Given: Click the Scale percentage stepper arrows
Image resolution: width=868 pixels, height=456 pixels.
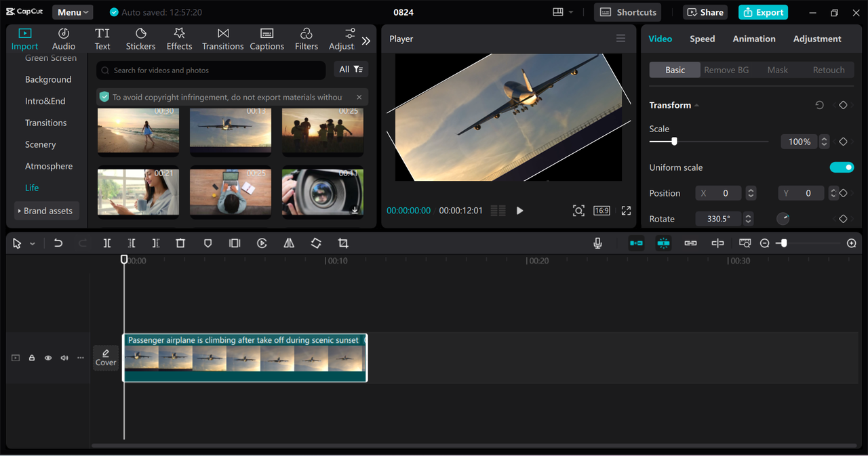Looking at the screenshot, I should (x=824, y=142).
